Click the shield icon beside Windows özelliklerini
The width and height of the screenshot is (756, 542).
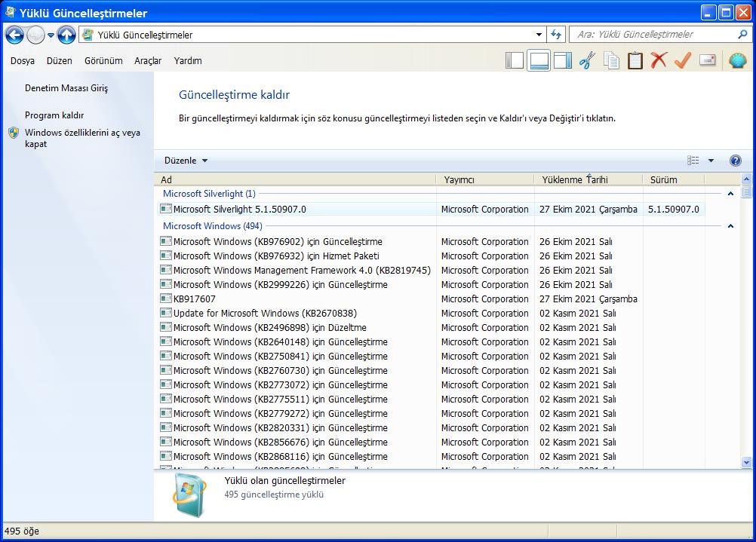[x=14, y=133]
